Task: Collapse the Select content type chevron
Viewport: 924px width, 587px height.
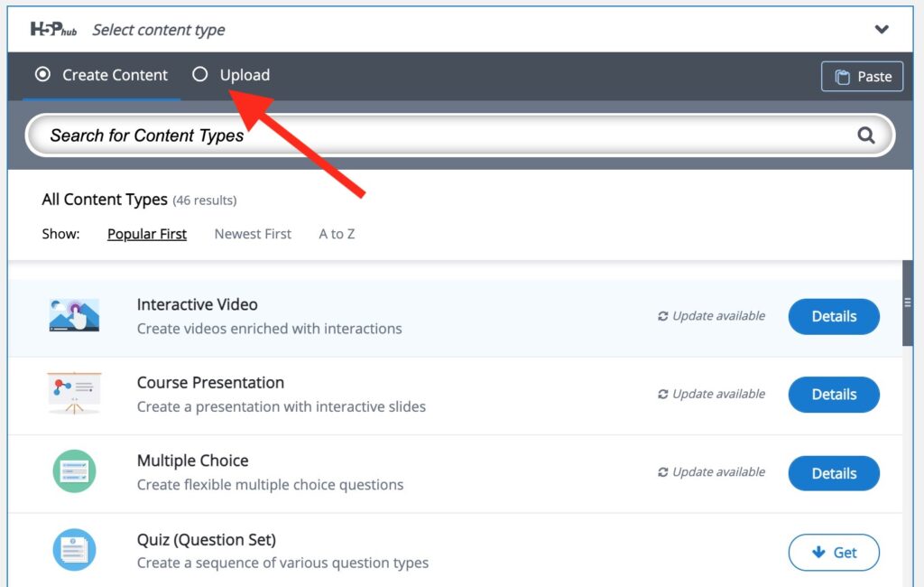Action: click(881, 29)
